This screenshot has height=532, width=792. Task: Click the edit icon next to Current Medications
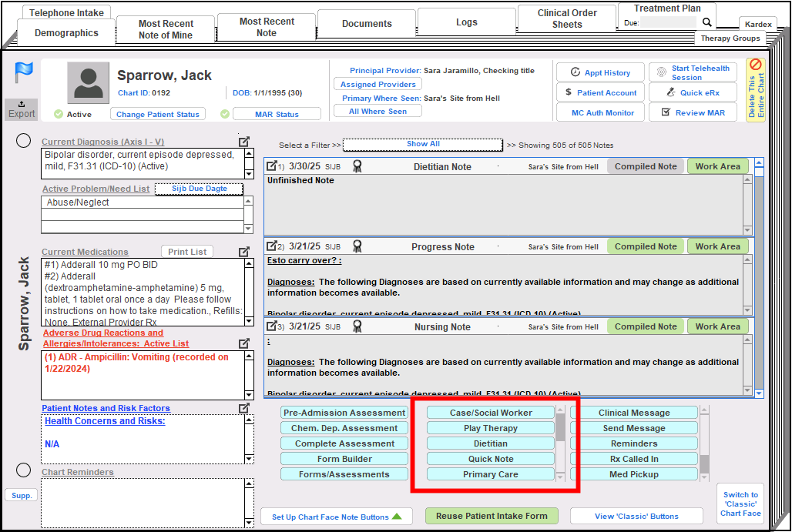click(x=244, y=251)
